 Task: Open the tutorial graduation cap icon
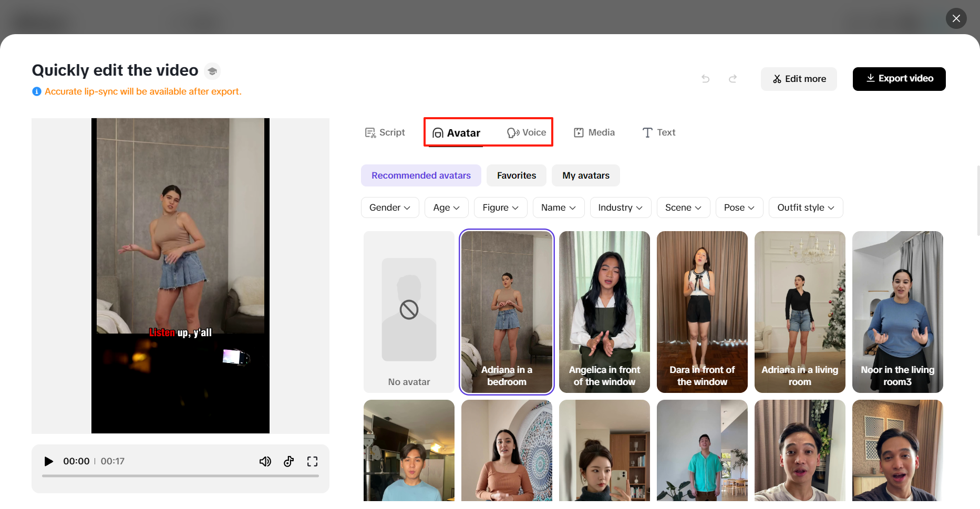click(x=212, y=71)
